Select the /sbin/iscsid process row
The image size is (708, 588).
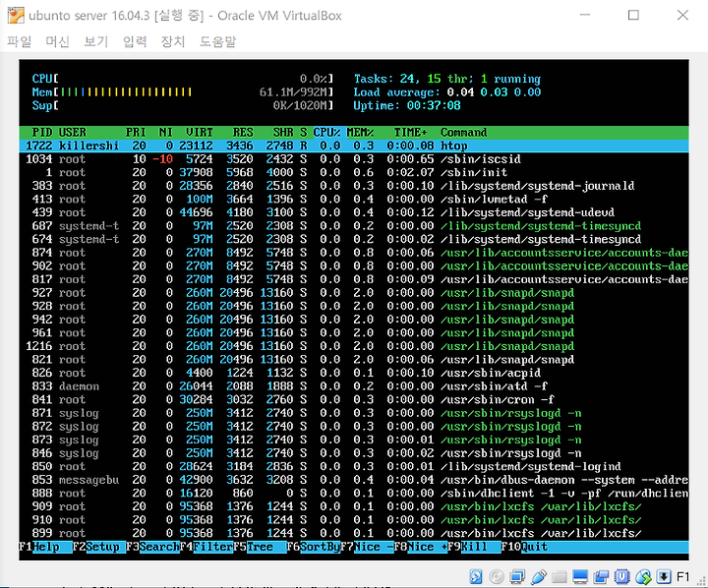coord(354,159)
